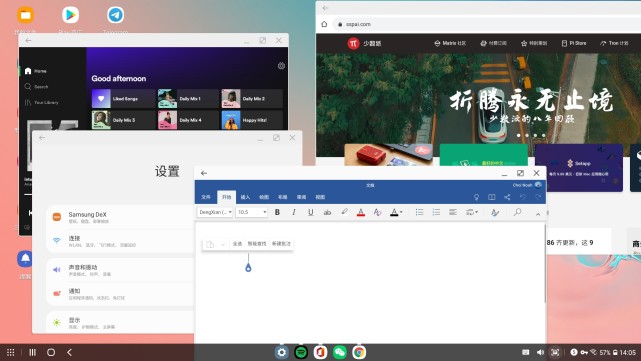Open the Matrix 社区 link on sspai
The width and height of the screenshot is (641, 361).
450,43
